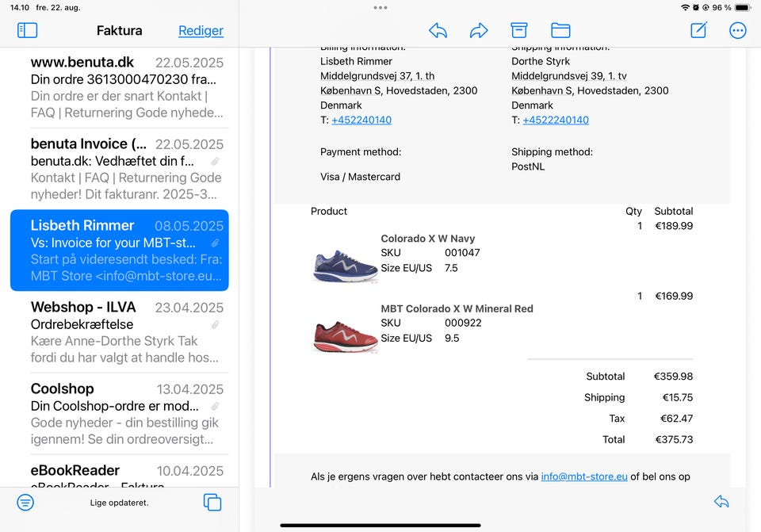Open the more actions ellipsis menu
The width and height of the screenshot is (761, 532).
738,31
